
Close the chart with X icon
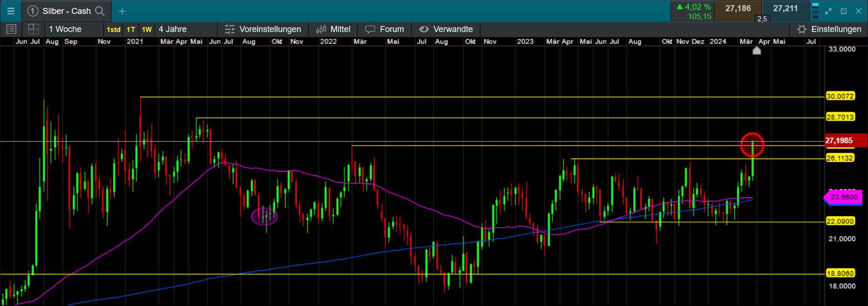tap(859, 11)
